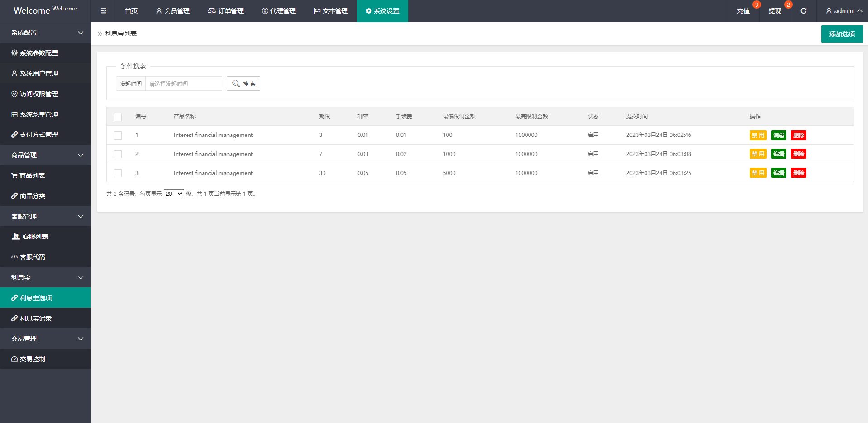Open 提现 withdrawal notifications
Screen dimensions: 868x423
[x=775, y=11]
